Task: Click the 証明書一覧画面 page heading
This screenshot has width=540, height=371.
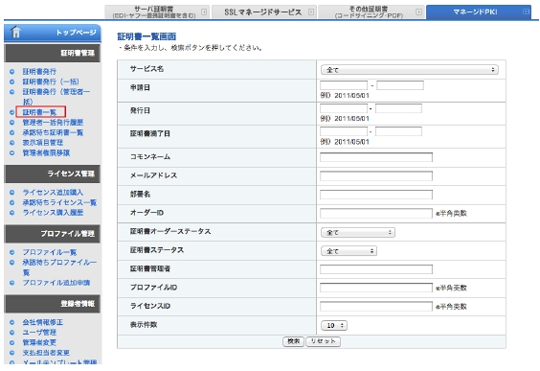Action: click(x=147, y=37)
